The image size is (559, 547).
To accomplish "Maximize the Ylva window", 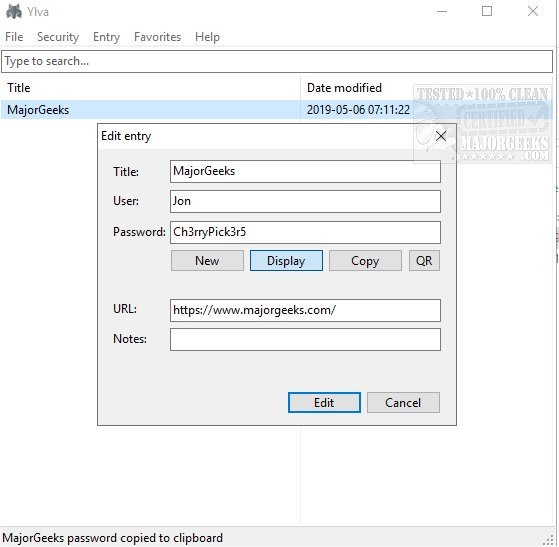I will [x=487, y=11].
